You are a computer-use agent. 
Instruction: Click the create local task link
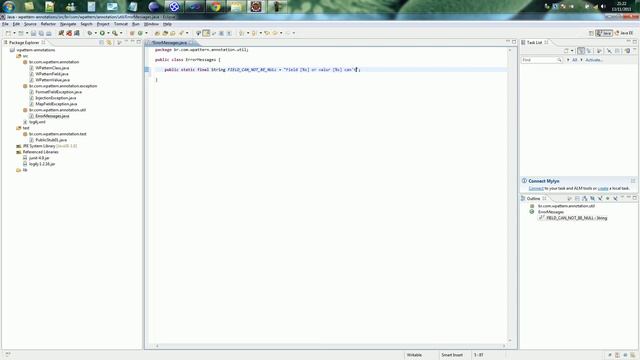click(x=603, y=189)
